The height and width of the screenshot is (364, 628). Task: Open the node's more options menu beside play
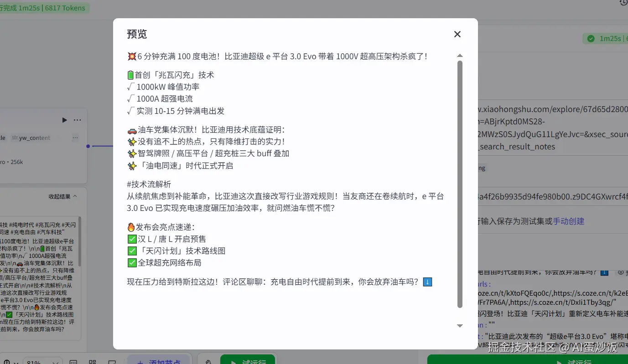tap(78, 120)
